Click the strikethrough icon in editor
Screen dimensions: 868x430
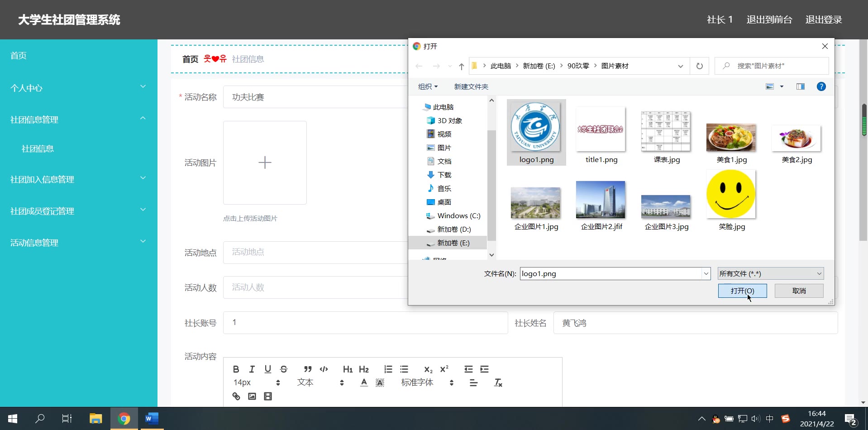tap(284, 369)
